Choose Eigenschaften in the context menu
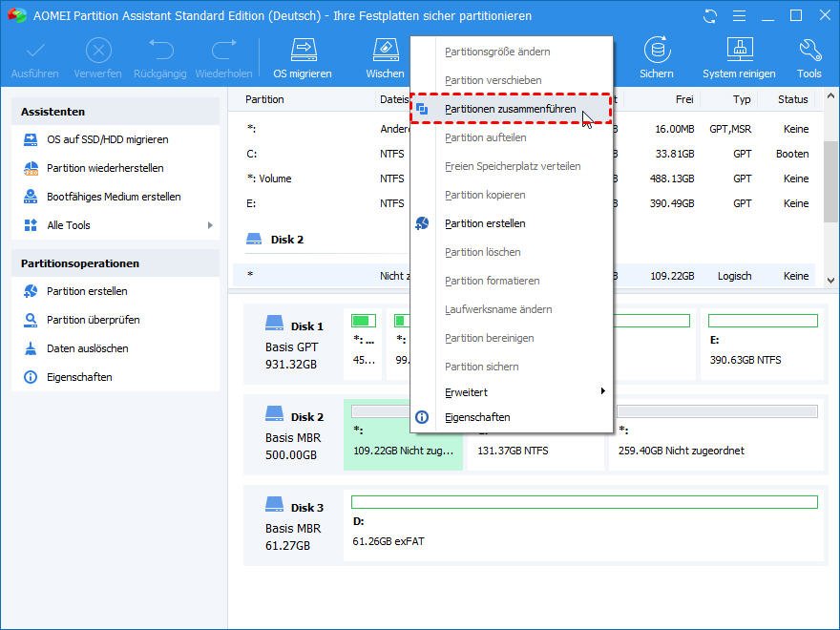Image resolution: width=840 pixels, height=630 pixels. (x=511, y=417)
